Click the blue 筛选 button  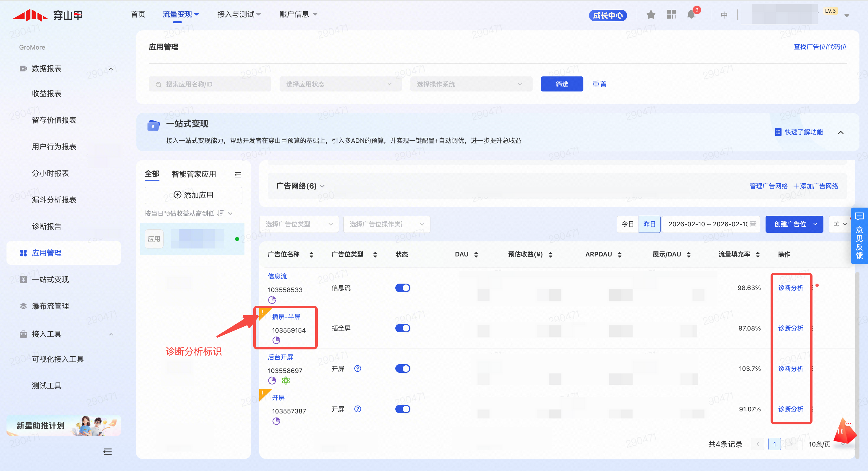pyautogui.click(x=562, y=84)
